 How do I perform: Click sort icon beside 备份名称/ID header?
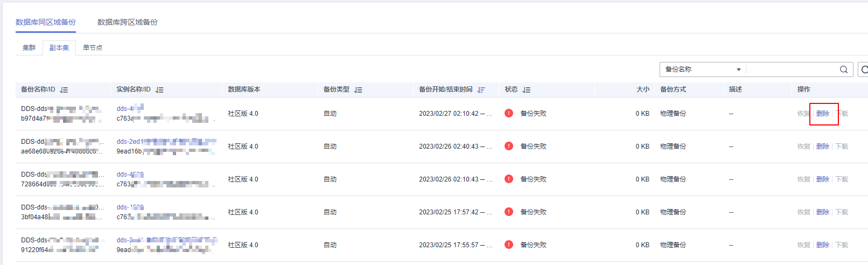pyautogui.click(x=64, y=90)
